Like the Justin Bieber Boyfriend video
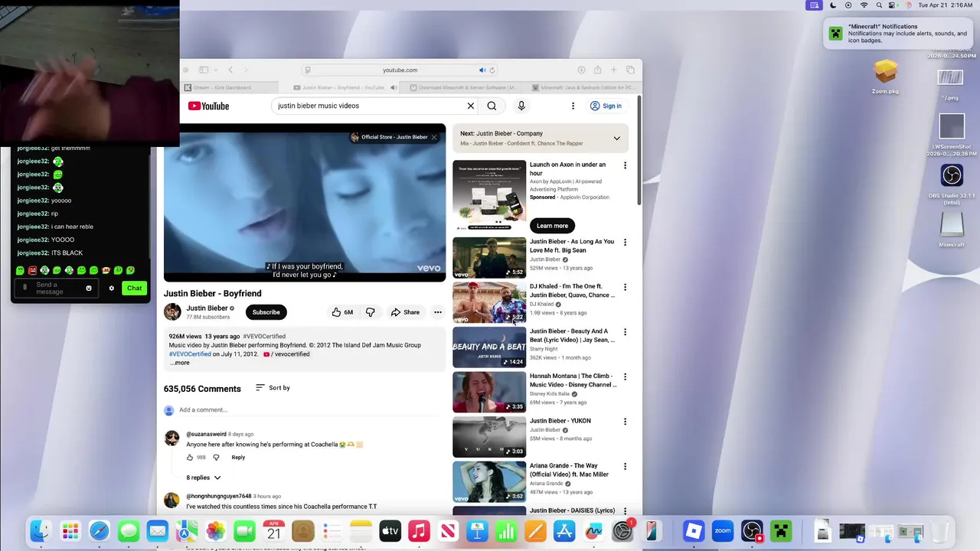The height and width of the screenshot is (551, 980). [x=342, y=312]
